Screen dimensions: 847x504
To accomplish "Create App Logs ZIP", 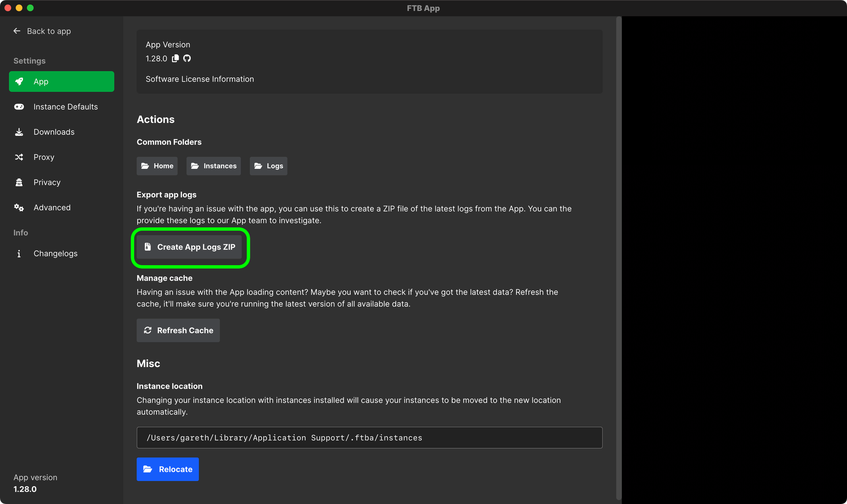I will pos(190,247).
